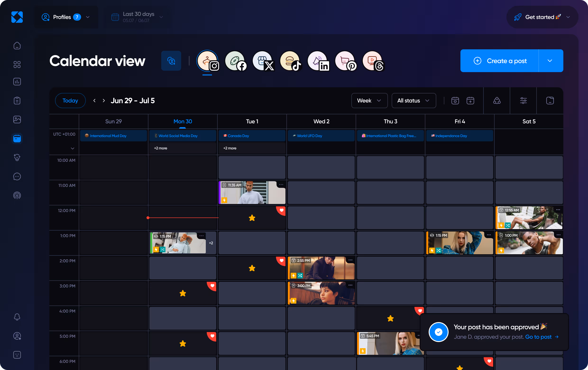Click the app logo at top left
Screen dimensions: 588x370
[x=17, y=17]
